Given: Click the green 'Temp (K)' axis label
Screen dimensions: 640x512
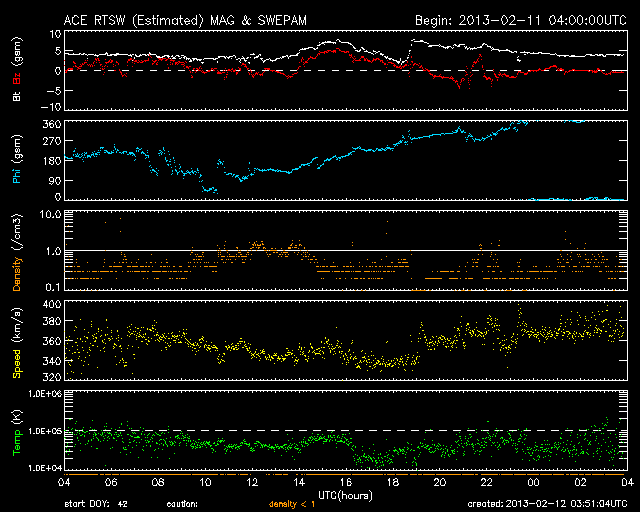Looking at the screenshot, I should coord(17,433).
